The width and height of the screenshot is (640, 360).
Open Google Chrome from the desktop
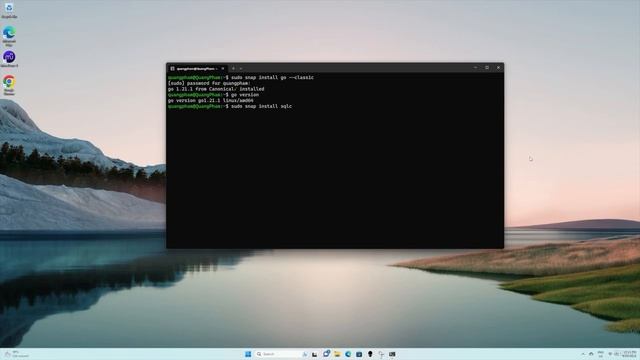point(9,85)
